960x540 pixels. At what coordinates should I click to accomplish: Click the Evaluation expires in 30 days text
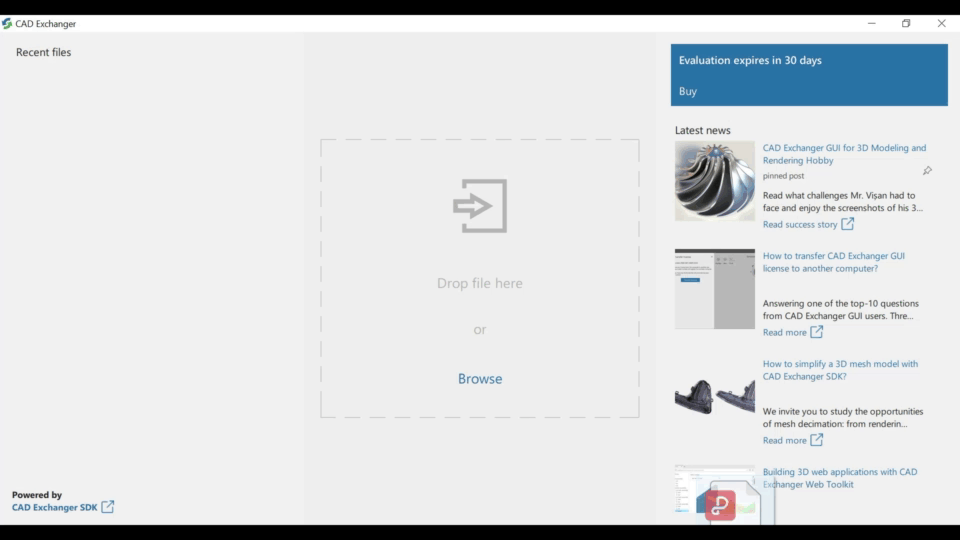point(750,60)
